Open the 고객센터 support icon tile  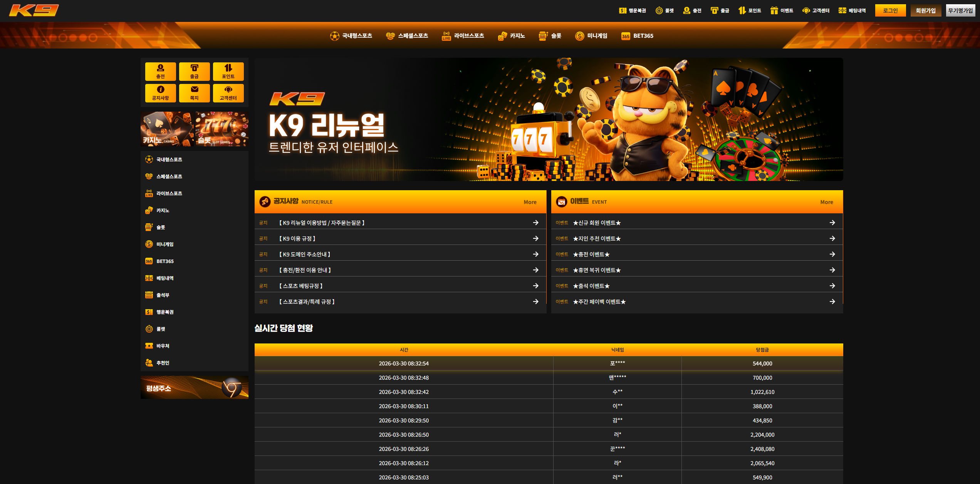(228, 93)
